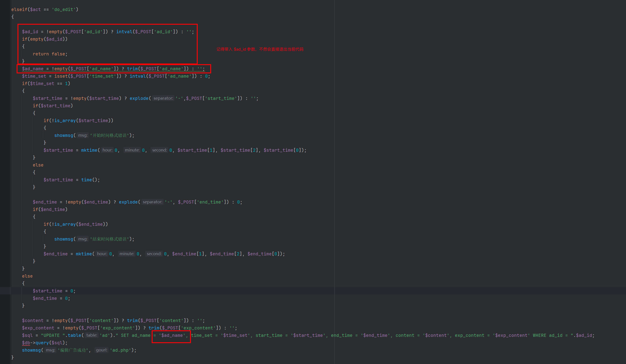Screen dimensions: 626x364
Task: Click the 'gourl:' parameter hint
Action: coord(102,350)
